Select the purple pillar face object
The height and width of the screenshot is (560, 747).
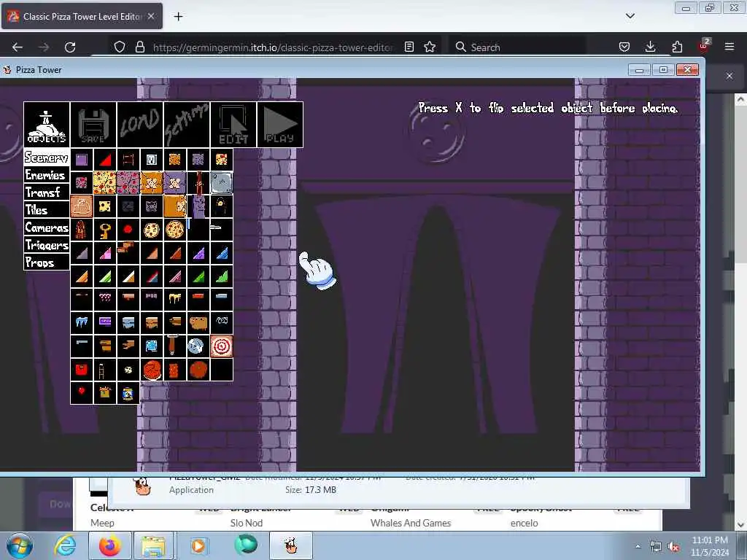[198, 206]
